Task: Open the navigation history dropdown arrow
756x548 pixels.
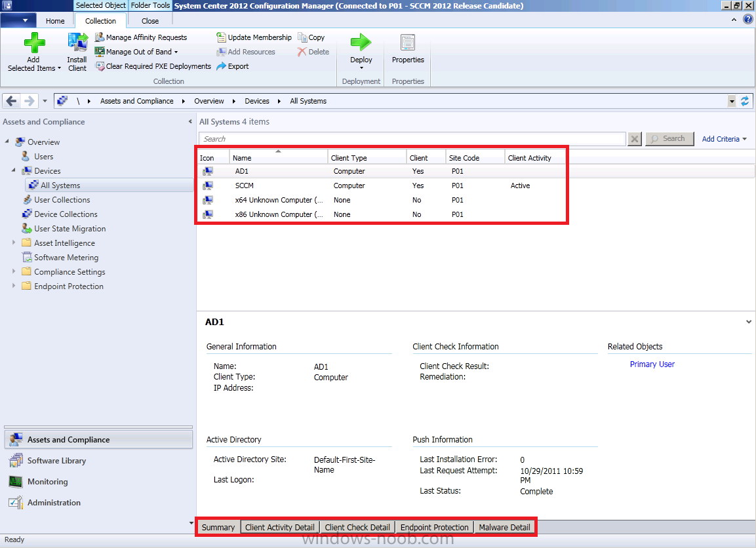Action: pyautogui.click(x=45, y=101)
